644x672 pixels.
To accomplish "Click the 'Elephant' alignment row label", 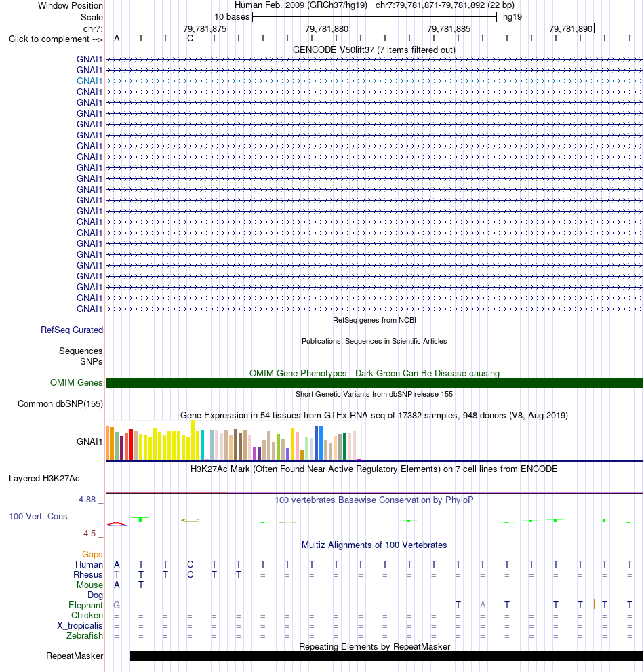I will 85,605.
